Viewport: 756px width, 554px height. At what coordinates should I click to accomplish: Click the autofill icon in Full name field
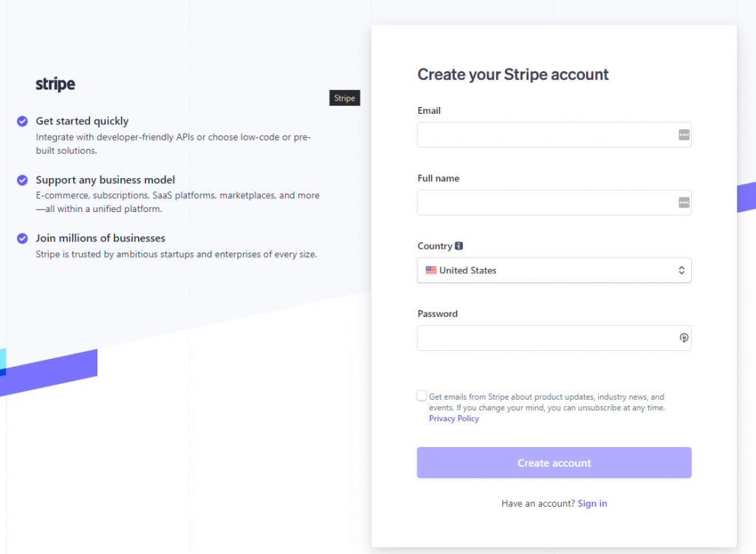pos(684,202)
